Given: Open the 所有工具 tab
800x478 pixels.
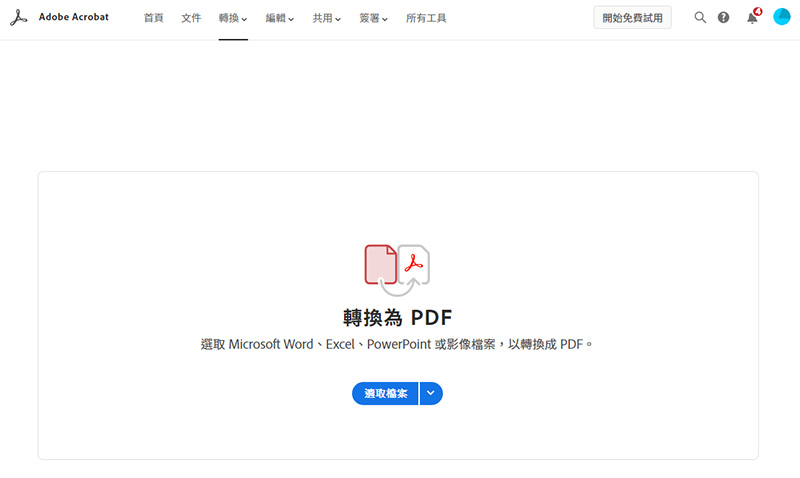Looking at the screenshot, I should click(x=426, y=18).
